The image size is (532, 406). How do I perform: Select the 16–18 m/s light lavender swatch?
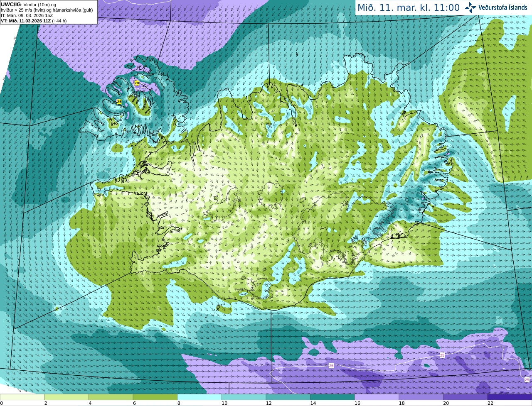(377, 397)
